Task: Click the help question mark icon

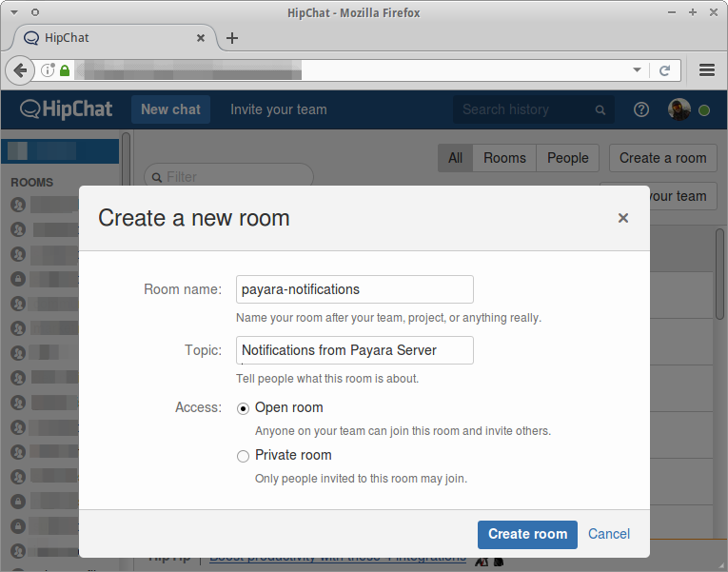Action: tap(641, 109)
